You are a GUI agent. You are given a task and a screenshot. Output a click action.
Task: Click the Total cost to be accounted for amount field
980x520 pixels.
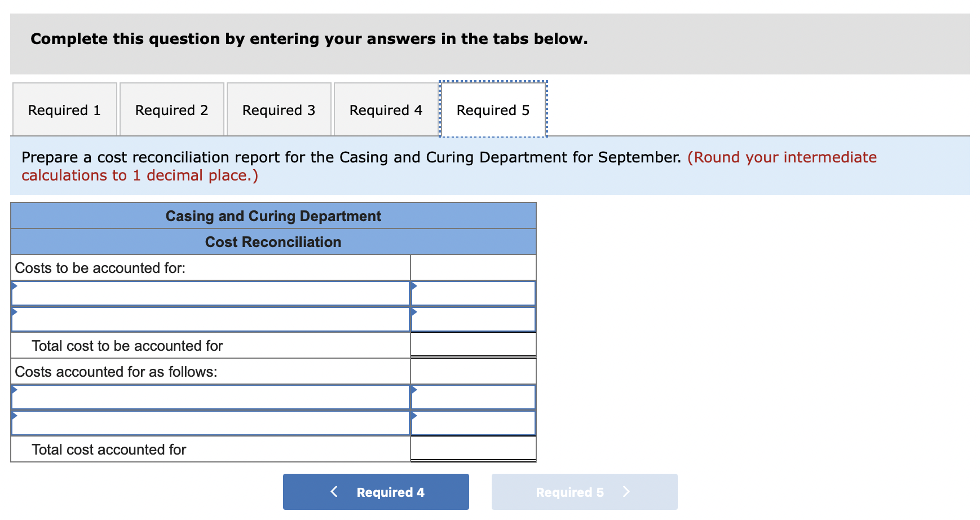pos(473,344)
